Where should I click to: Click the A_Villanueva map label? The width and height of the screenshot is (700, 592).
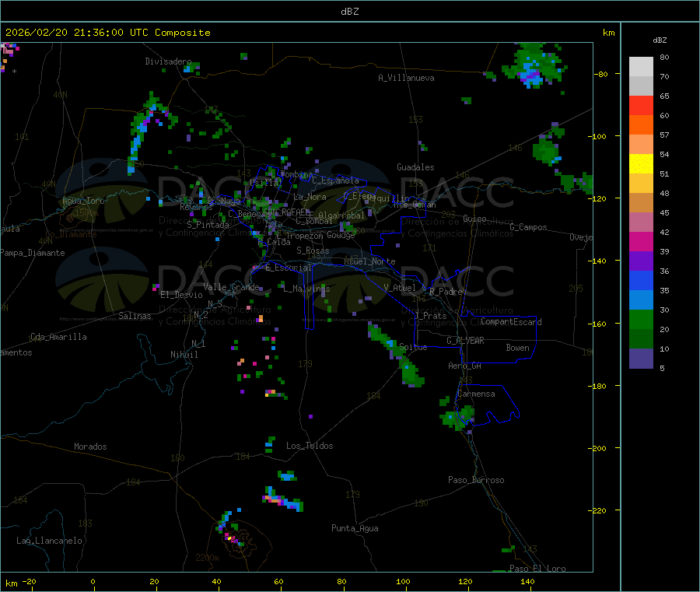tap(406, 78)
